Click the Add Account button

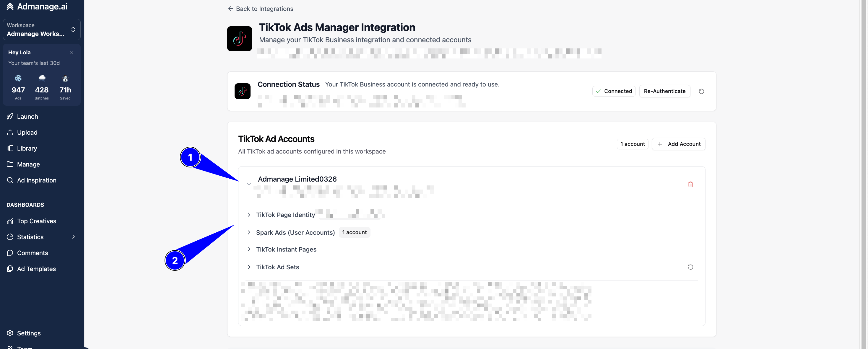point(678,144)
